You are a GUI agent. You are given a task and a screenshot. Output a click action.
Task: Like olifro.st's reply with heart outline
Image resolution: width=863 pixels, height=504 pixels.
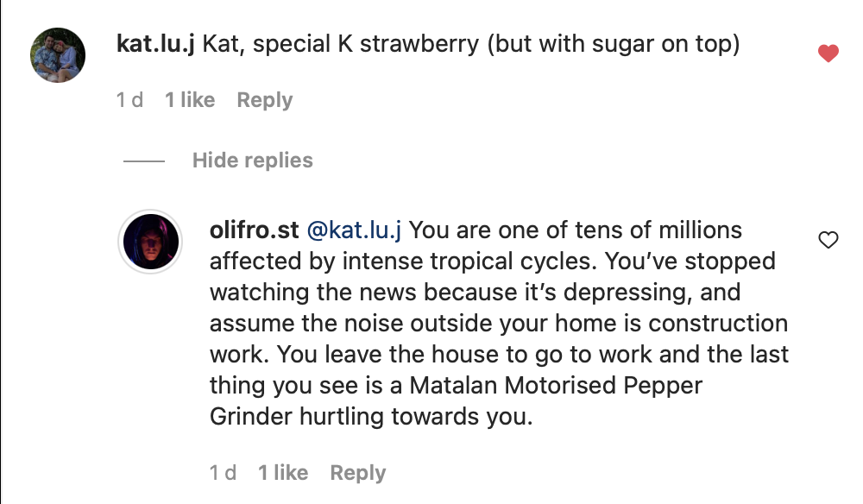point(828,240)
